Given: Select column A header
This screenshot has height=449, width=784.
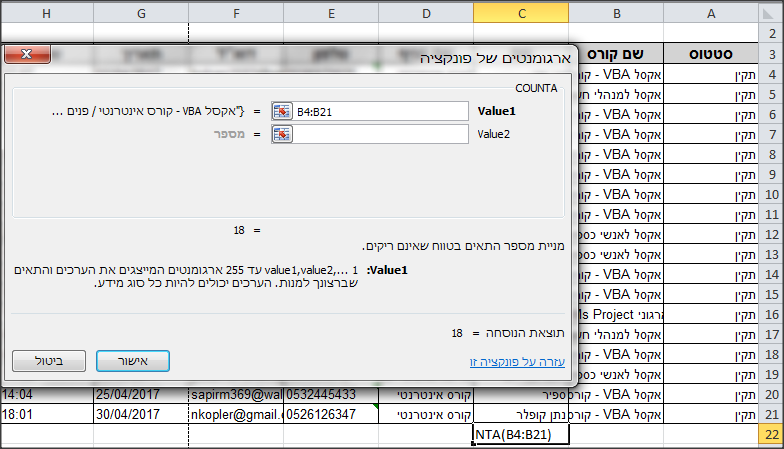Looking at the screenshot, I should click(711, 14).
